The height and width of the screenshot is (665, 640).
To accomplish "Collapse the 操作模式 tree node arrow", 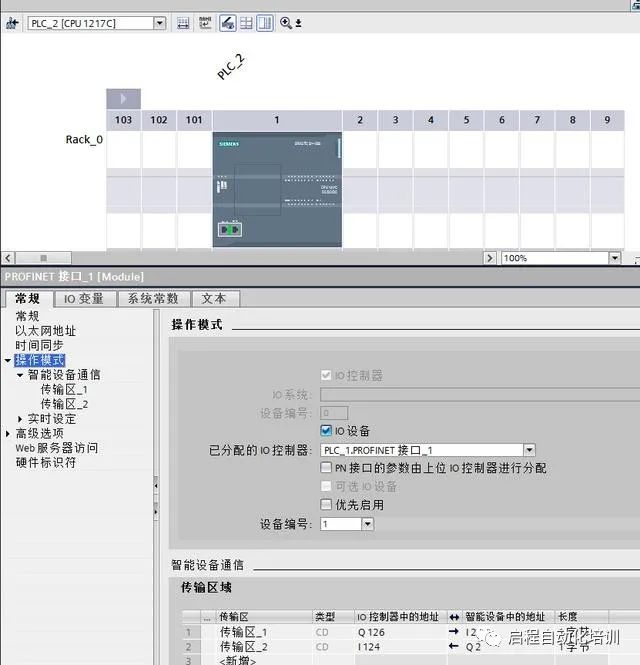I will tap(8, 360).
